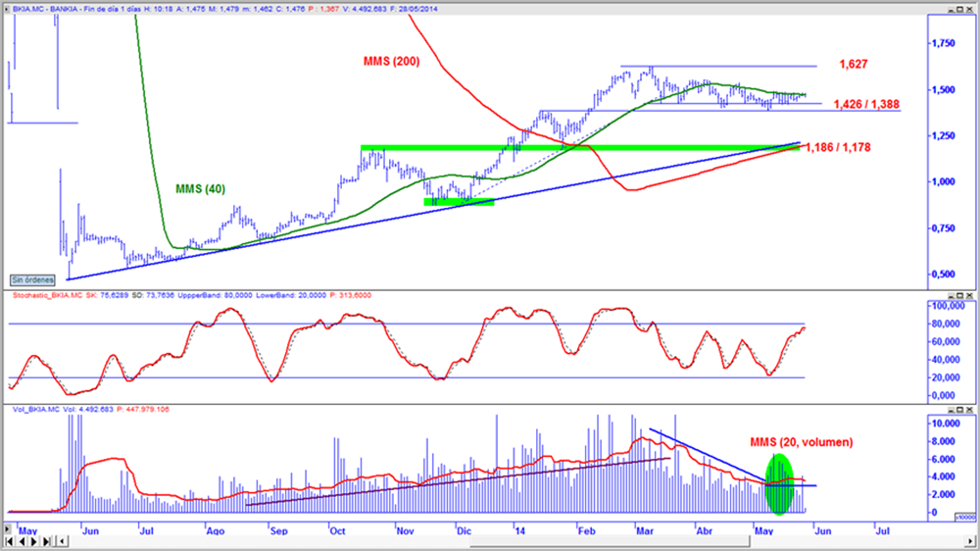Viewport: 980px width, 551px height.
Task: Select the Stochastic_BKIA.MC indicator header
Action: coord(47,295)
